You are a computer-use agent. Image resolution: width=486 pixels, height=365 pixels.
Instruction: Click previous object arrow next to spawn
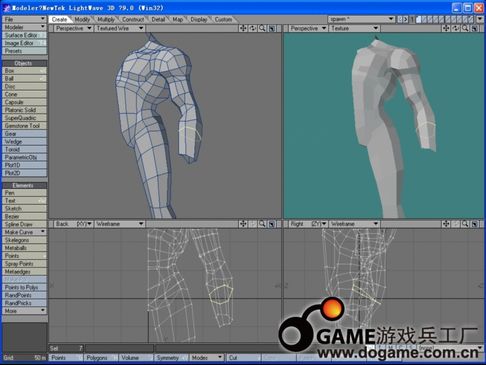click(400, 19)
